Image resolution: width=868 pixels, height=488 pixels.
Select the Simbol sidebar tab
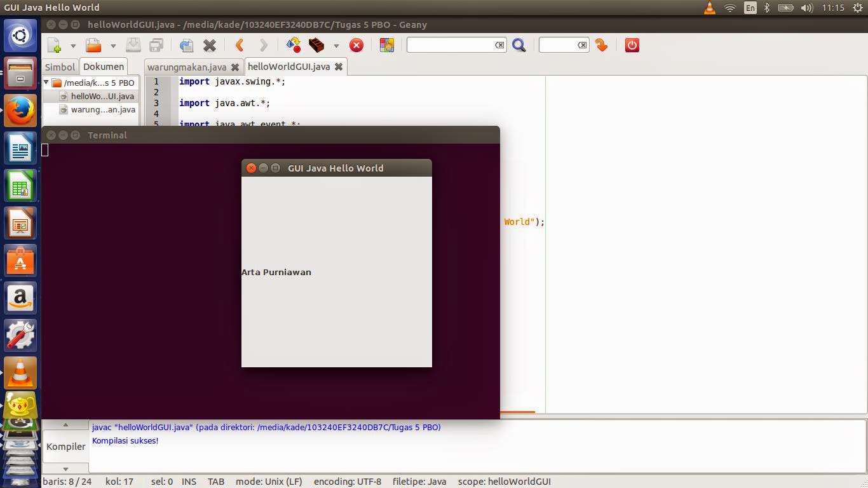[x=59, y=67]
